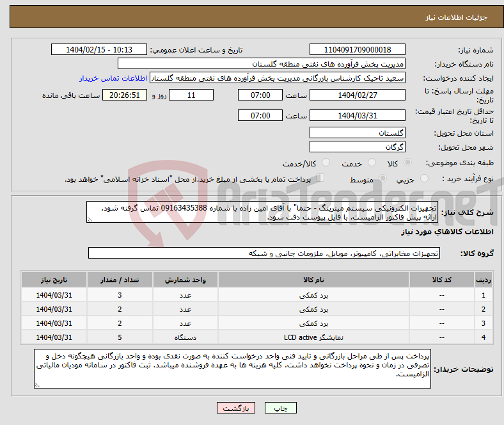Click the نمایشگر LCD active item name

pyautogui.click(x=313, y=337)
